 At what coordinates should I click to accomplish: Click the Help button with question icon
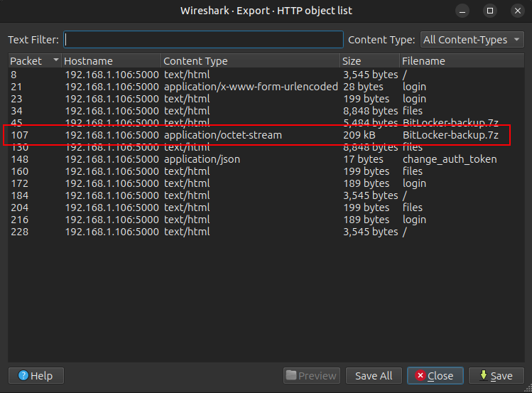(36, 375)
